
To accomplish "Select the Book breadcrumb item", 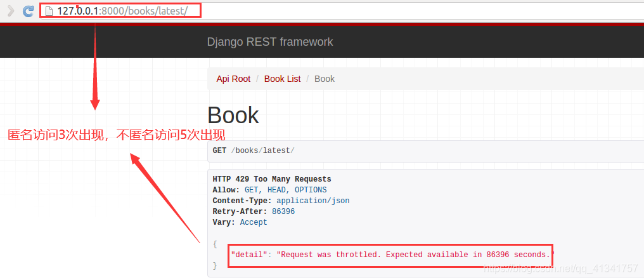I will [x=325, y=79].
